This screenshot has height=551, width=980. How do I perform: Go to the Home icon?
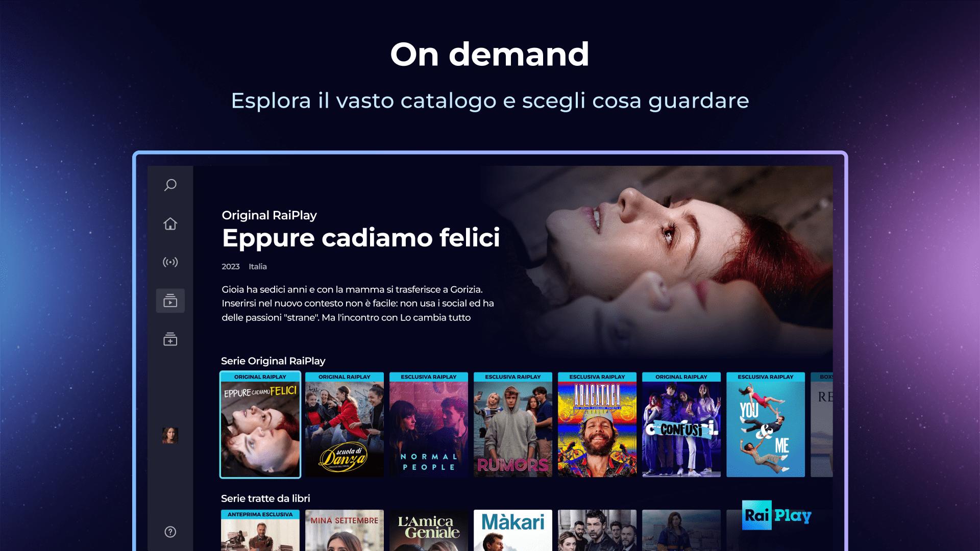(170, 223)
